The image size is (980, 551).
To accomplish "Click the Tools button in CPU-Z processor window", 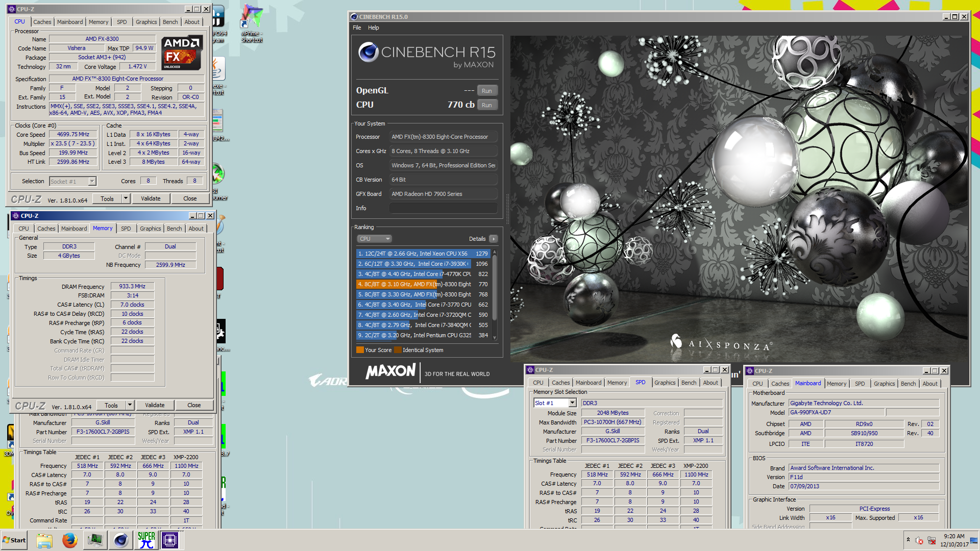I will (107, 198).
